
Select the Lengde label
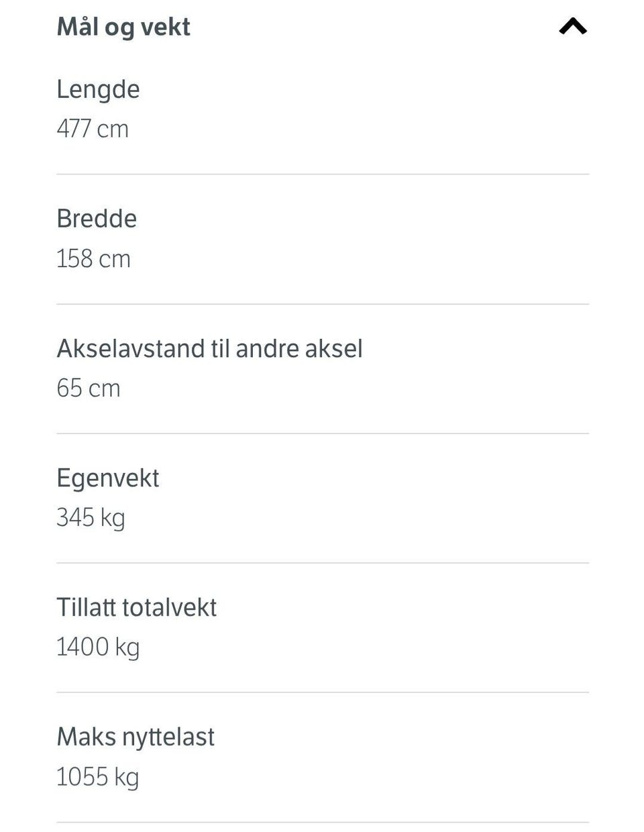click(x=98, y=89)
